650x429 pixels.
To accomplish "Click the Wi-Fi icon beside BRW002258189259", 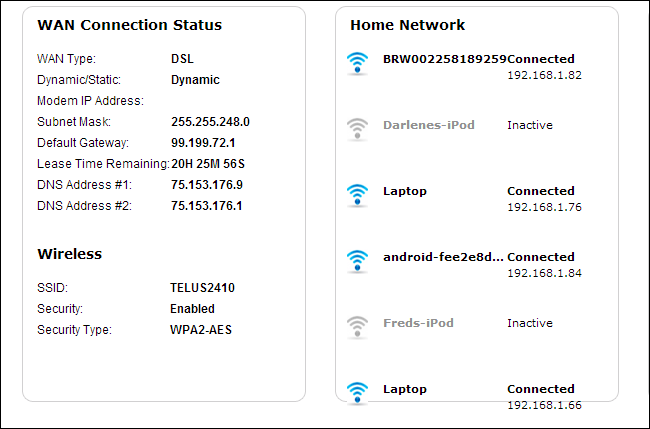I will pyautogui.click(x=357, y=64).
